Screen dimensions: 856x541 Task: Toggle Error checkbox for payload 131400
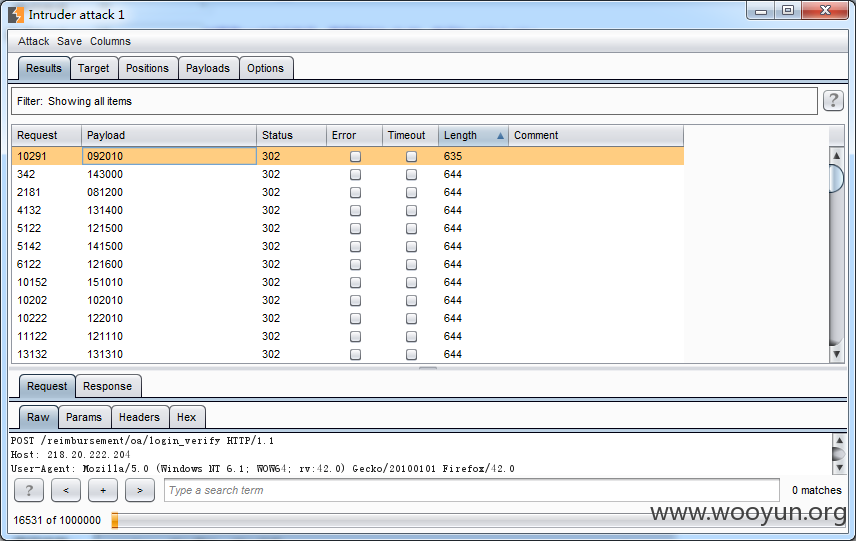tap(355, 211)
